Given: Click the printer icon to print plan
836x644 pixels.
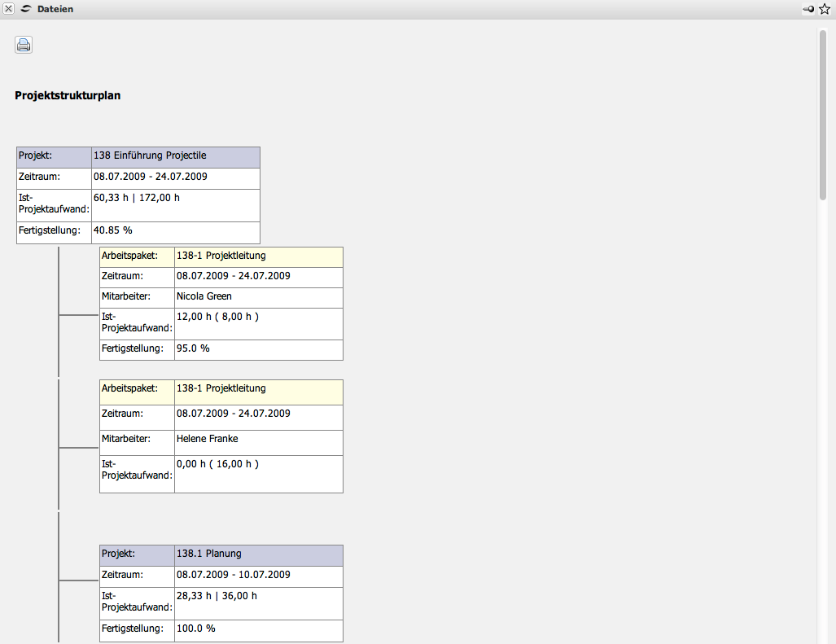Looking at the screenshot, I should pyautogui.click(x=24, y=45).
